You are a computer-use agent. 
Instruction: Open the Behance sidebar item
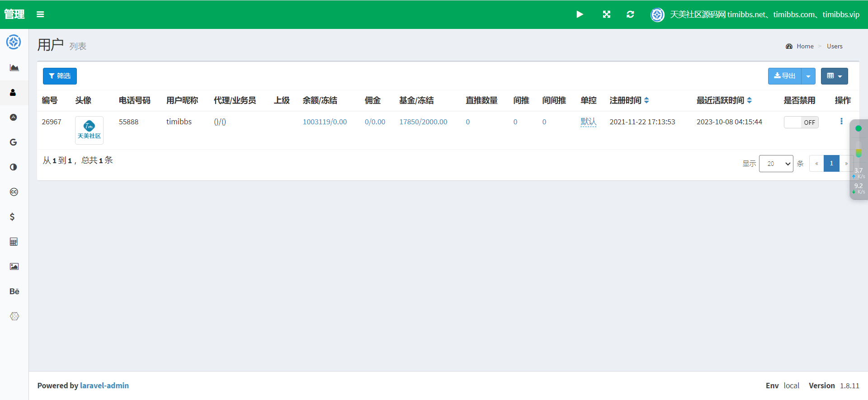(14, 292)
